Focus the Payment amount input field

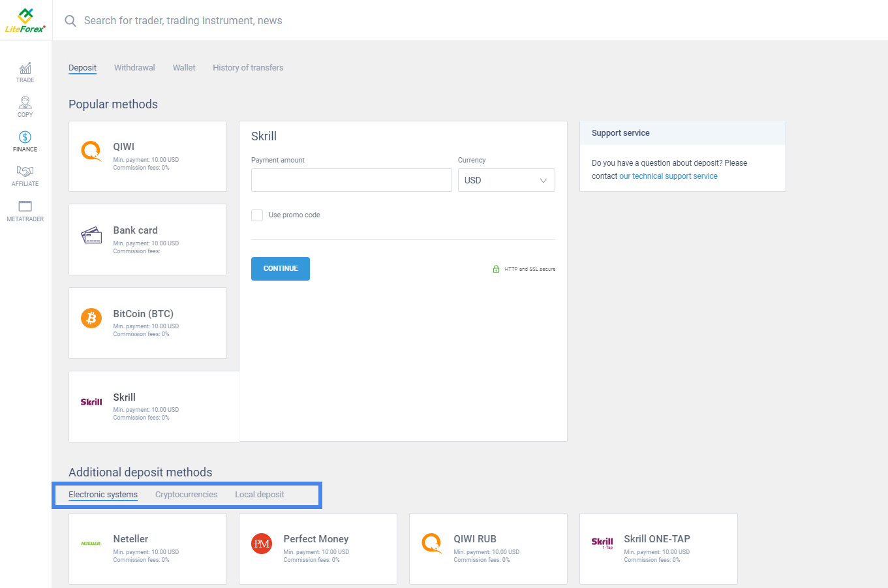[352, 180]
